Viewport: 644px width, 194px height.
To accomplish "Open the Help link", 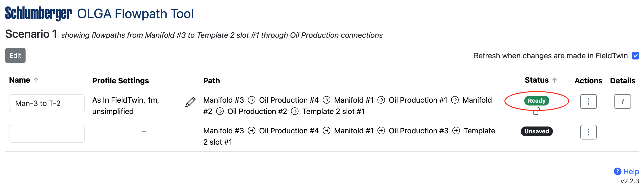I will [631, 172].
